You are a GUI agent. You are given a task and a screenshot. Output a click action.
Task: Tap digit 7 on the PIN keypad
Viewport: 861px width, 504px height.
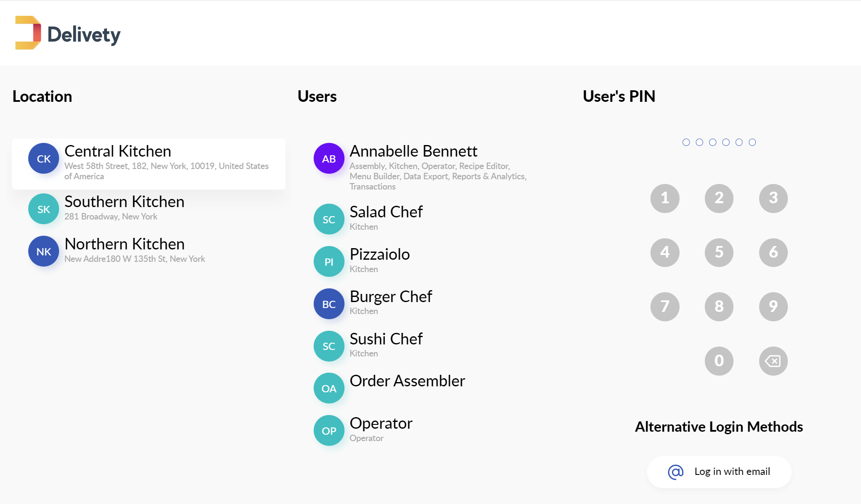click(665, 306)
